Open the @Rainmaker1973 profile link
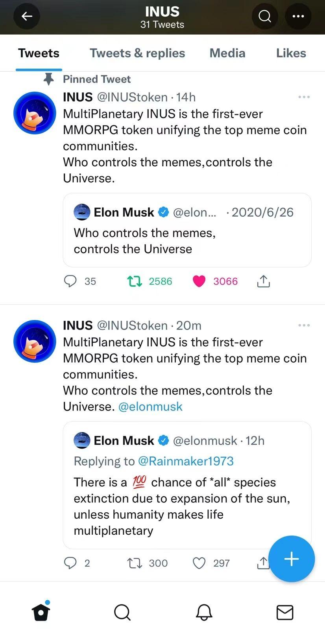Viewport: 325px width, 644px height. click(x=186, y=461)
